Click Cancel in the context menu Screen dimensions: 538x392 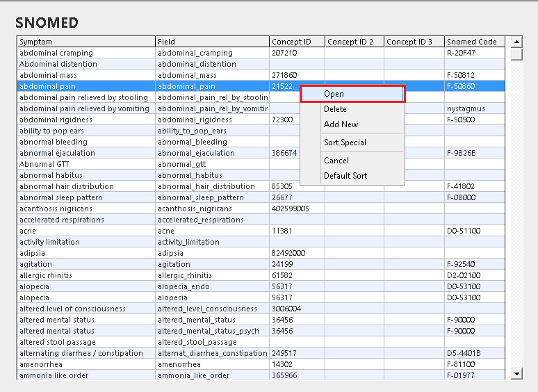click(352, 161)
